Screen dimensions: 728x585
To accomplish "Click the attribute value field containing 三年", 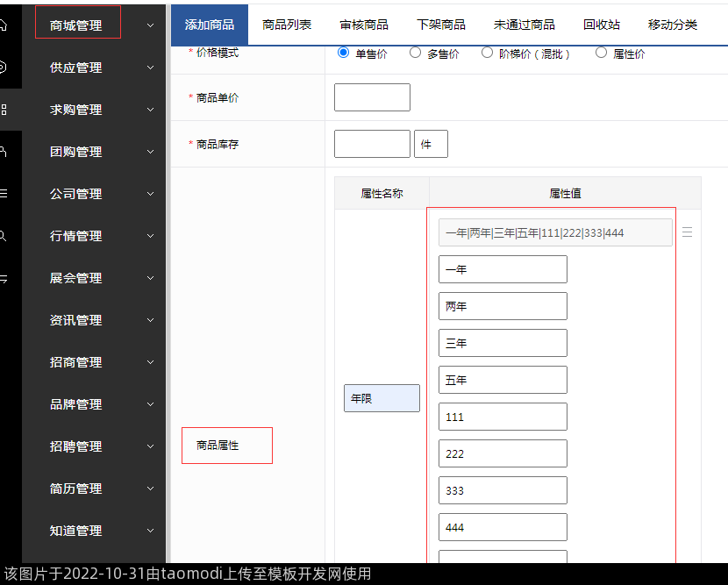I will [503, 343].
